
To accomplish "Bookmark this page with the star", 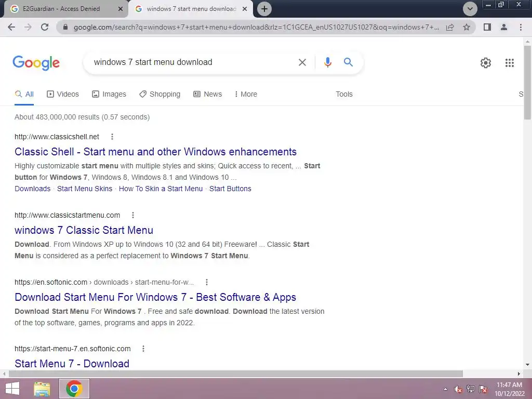I will point(467,27).
